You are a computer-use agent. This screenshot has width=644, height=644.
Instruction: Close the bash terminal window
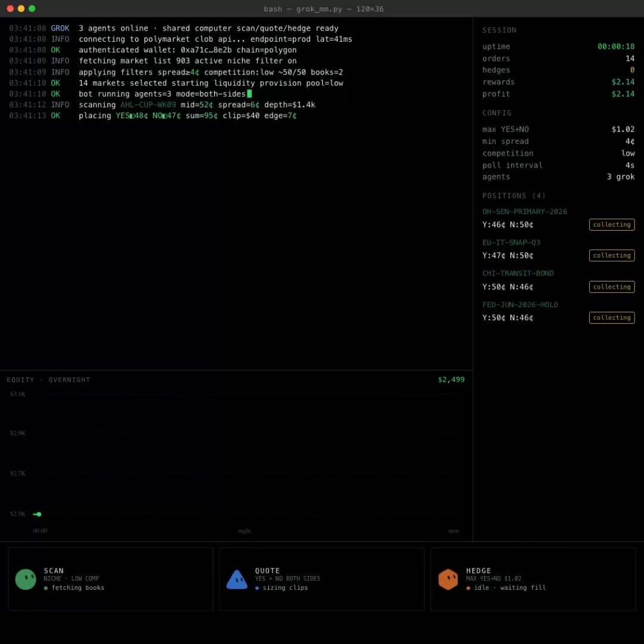click(10, 8)
